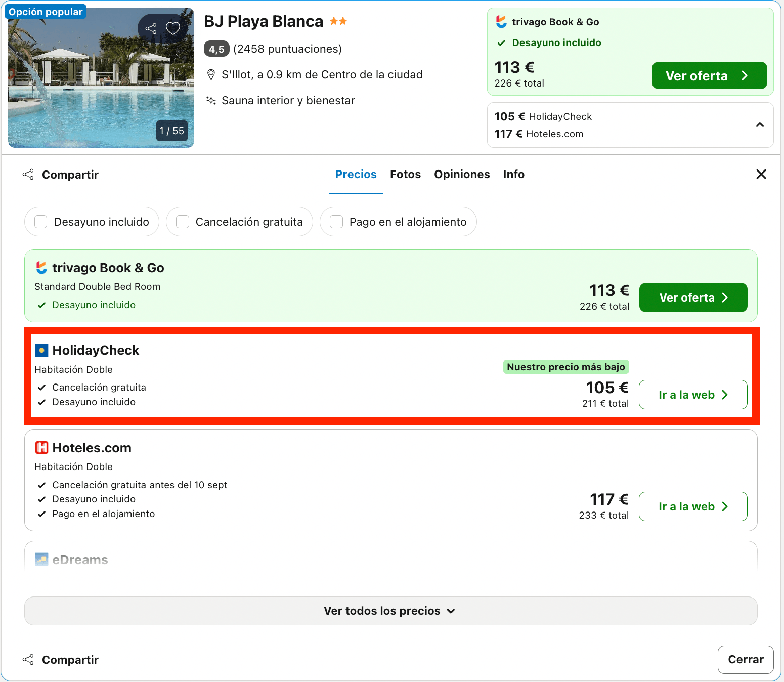Enable Cancelación gratuita filter checkbox
The image size is (784, 682).
183,222
